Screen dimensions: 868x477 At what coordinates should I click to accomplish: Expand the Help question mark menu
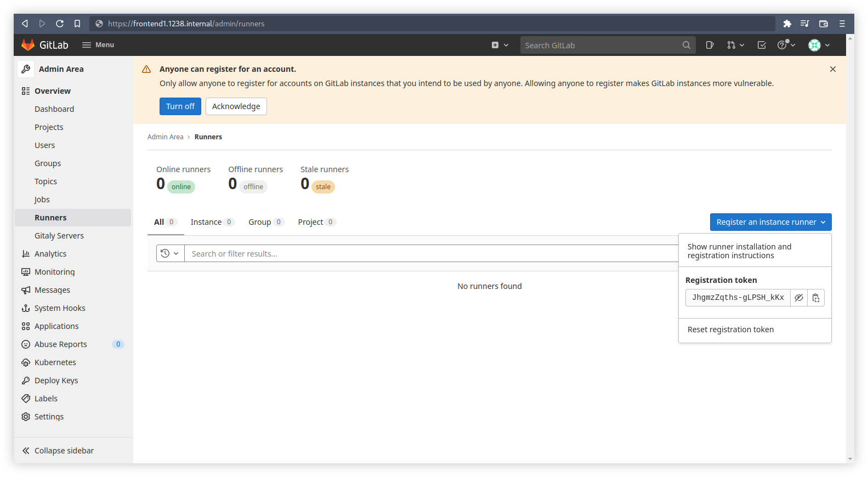(x=786, y=45)
